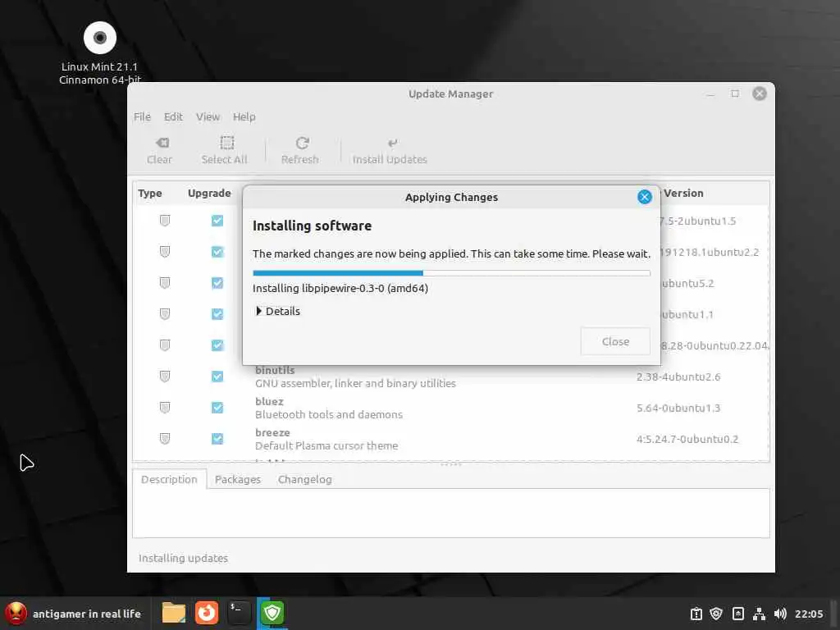Toggle upgrade checkbox in 8.28-0ubuntu0.22.04 row
The height and width of the screenshot is (630, 840).
click(217, 345)
